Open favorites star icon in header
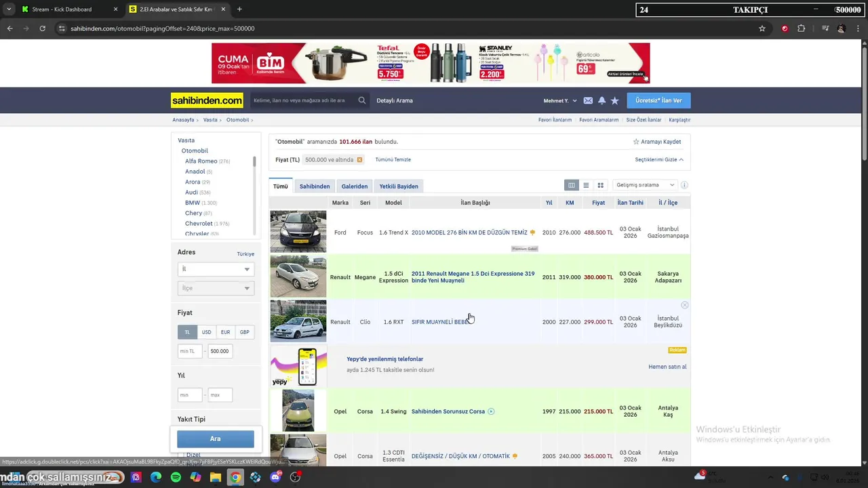Image resolution: width=868 pixels, height=488 pixels. tap(615, 100)
